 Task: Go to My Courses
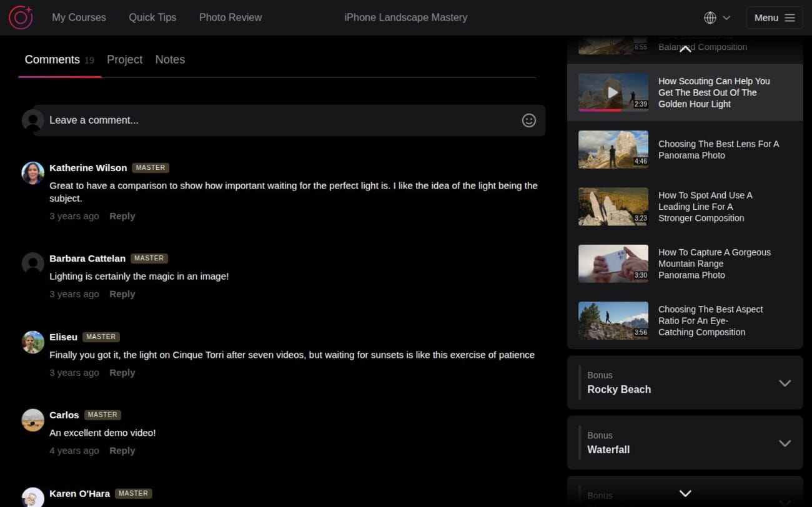pyautogui.click(x=79, y=17)
